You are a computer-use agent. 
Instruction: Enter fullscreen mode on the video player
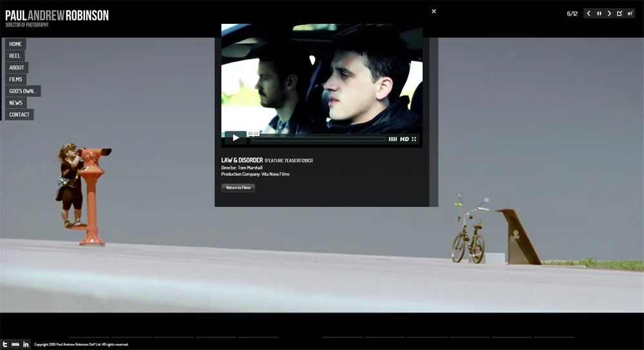(x=414, y=139)
